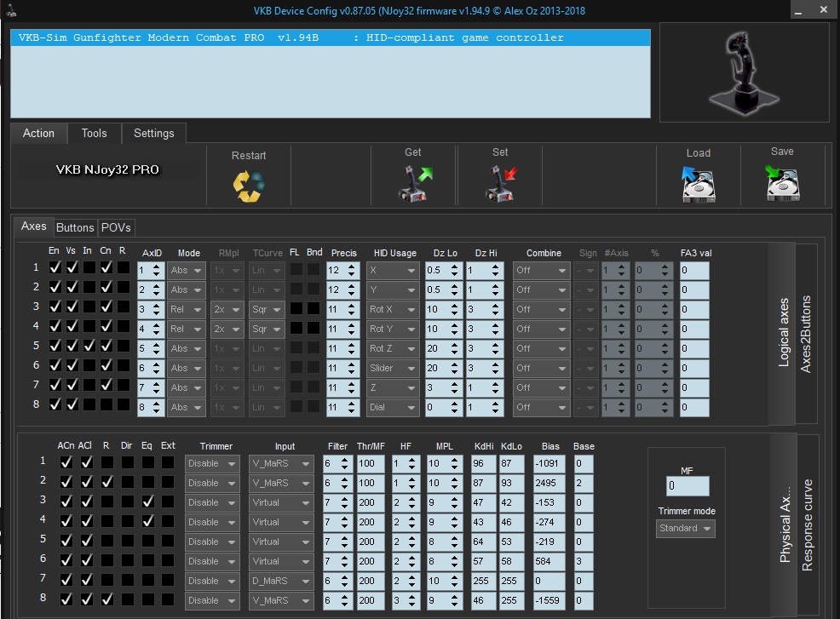
Task: Click Thr/MF field for physical axis 1
Action: point(371,464)
